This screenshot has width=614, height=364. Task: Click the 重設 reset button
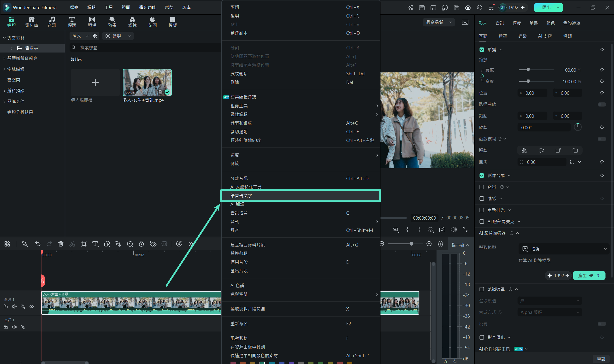[601, 359]
